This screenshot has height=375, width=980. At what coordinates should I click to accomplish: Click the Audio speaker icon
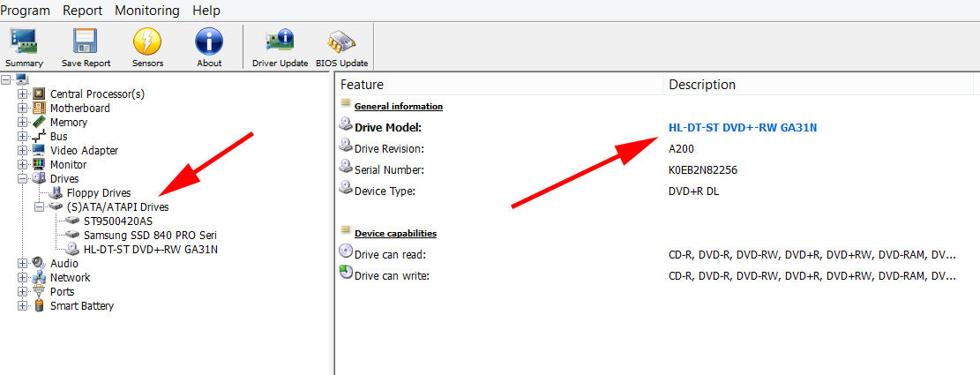point(39,263)
